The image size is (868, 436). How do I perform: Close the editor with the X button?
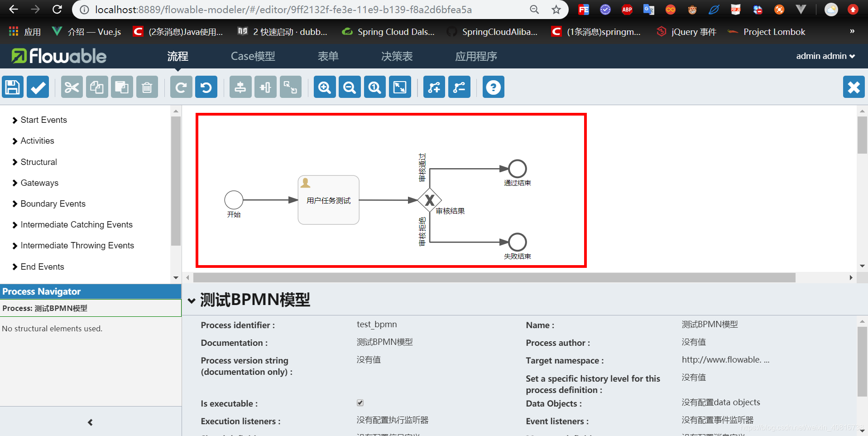click(x=854, y=87)
